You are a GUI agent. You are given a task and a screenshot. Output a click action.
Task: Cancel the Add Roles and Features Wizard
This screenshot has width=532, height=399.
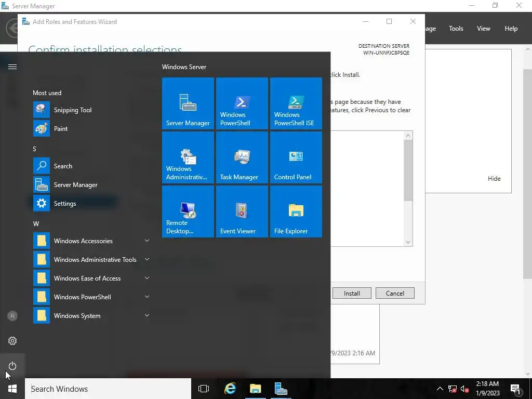click(x=395, y=293)
